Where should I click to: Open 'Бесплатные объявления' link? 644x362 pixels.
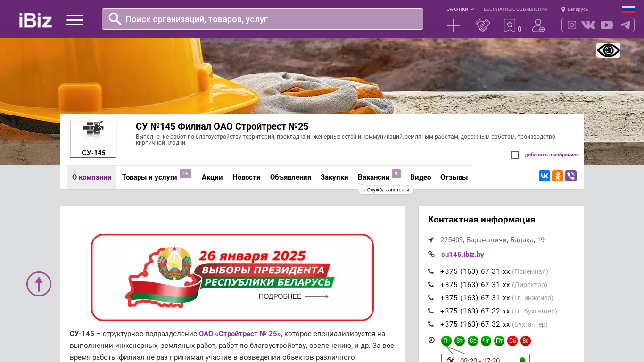(515, 9)
